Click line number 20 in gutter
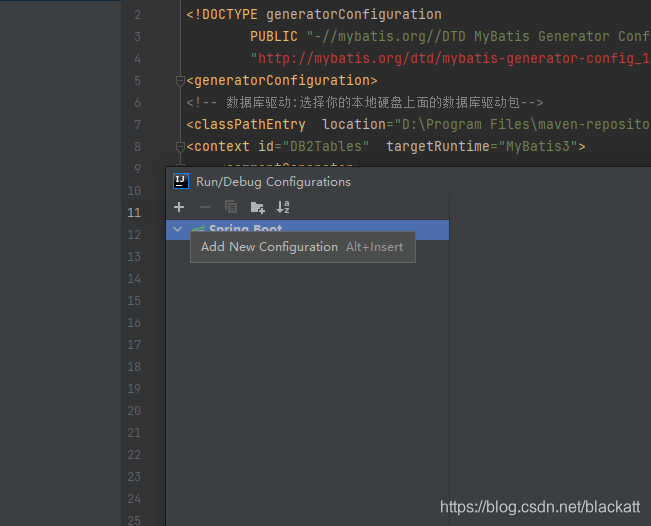 134,411
